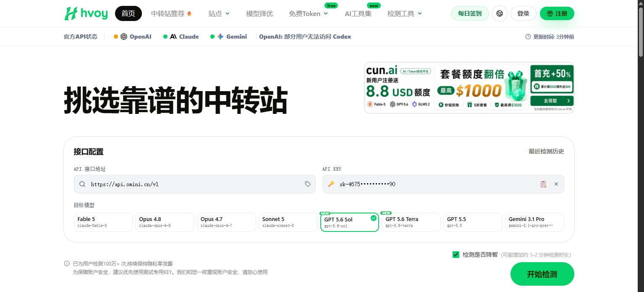
Task: Click the clock icon beside update time
Action: [528, 37]
